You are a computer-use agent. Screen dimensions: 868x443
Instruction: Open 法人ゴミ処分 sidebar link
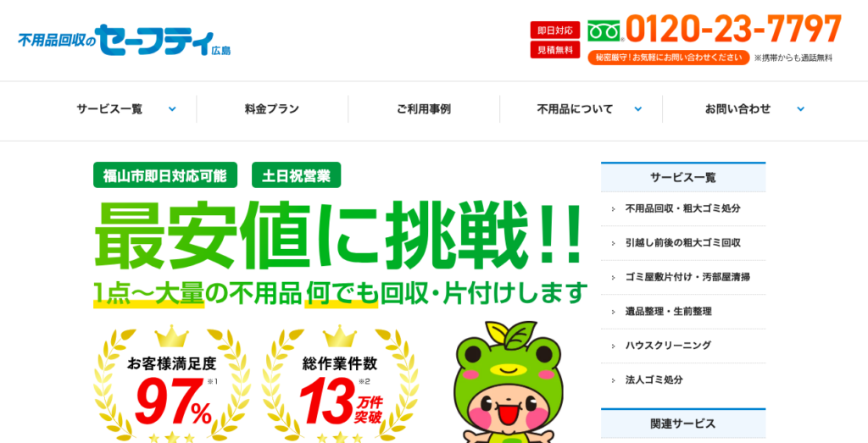683,380
